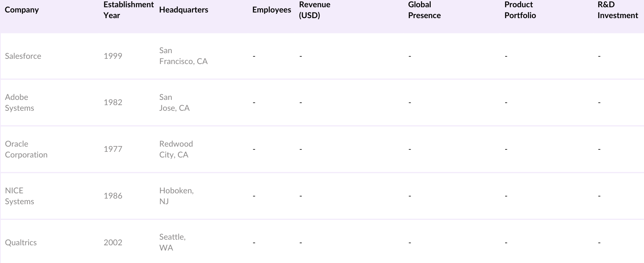Click the Revenue (USD) column header
Viewport: 644px width, 263px height.
point(314,10)
